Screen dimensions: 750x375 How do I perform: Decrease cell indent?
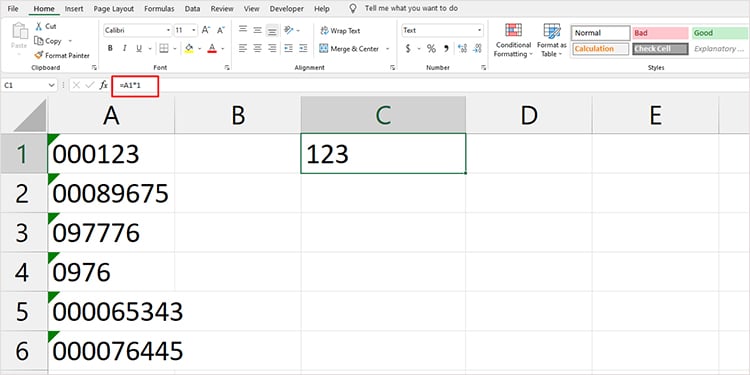click(288, 48)
